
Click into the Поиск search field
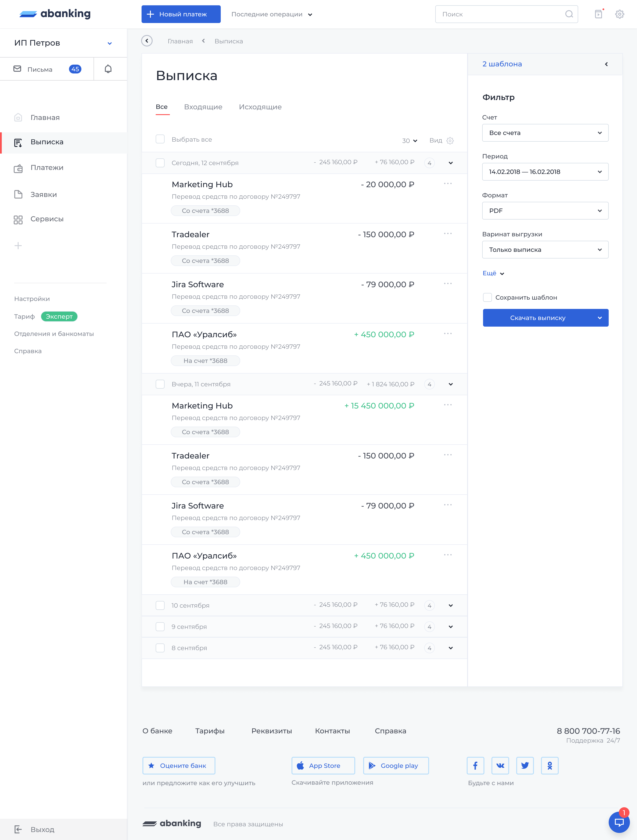(507, 14)
